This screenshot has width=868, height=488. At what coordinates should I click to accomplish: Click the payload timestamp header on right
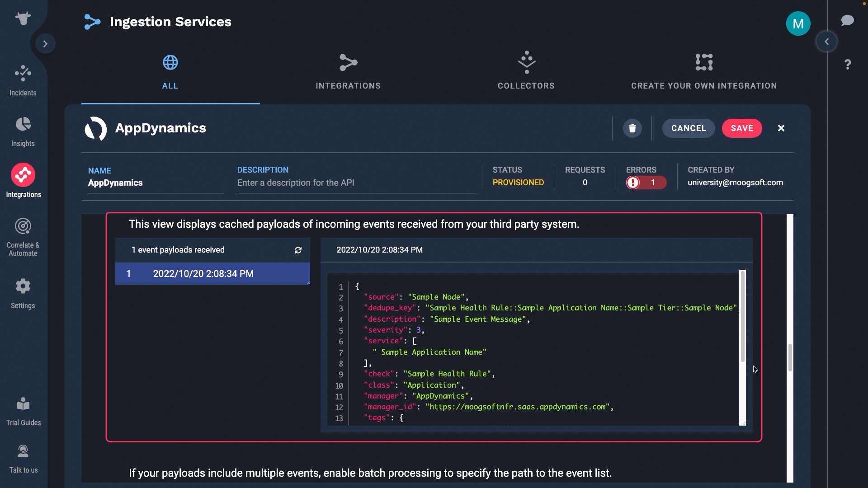(379, 250)
